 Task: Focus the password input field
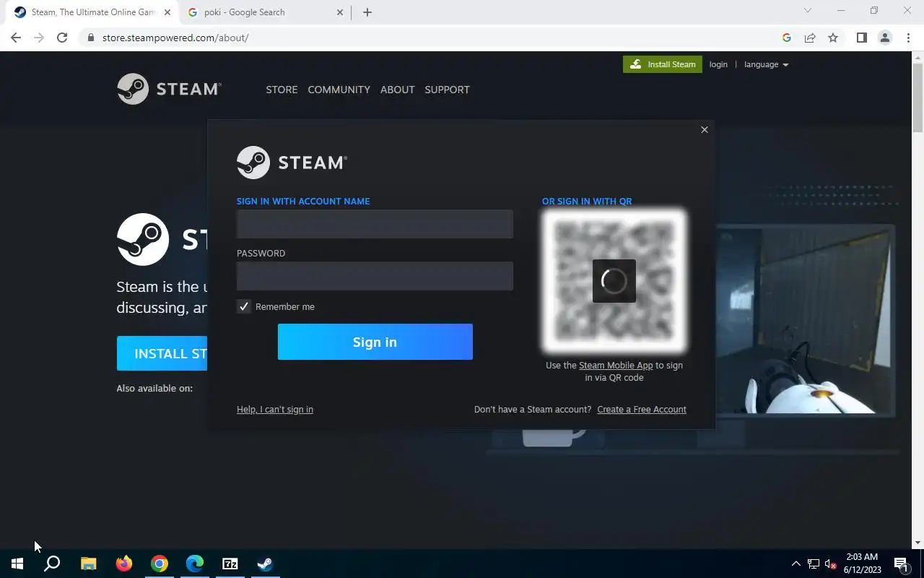[x=375, y=276]
